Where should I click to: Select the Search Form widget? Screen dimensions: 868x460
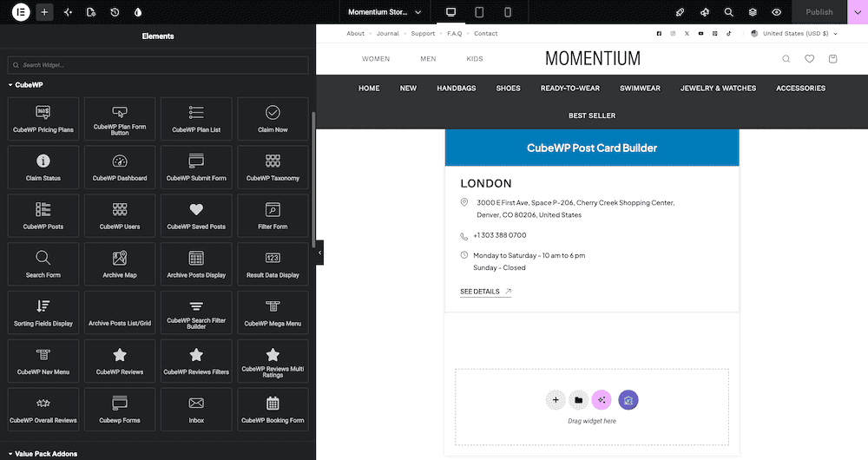(43, 264)
